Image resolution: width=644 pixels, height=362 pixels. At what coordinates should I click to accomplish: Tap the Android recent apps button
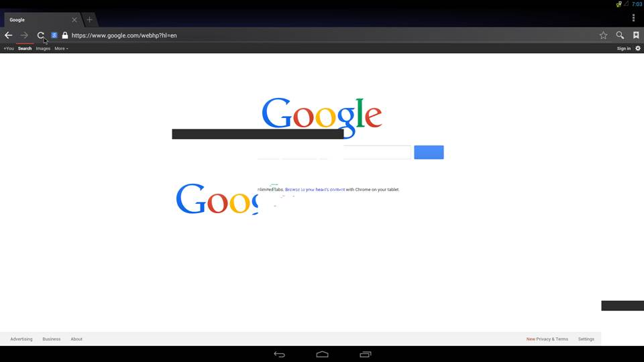(366, 354)
